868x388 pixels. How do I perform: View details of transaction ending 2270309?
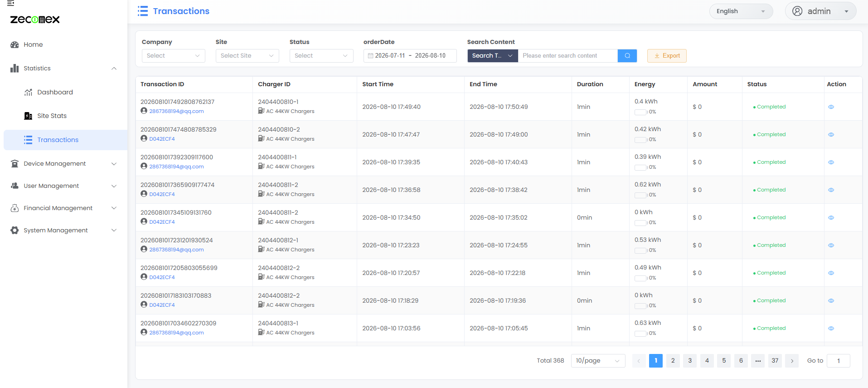click(831, 329)
